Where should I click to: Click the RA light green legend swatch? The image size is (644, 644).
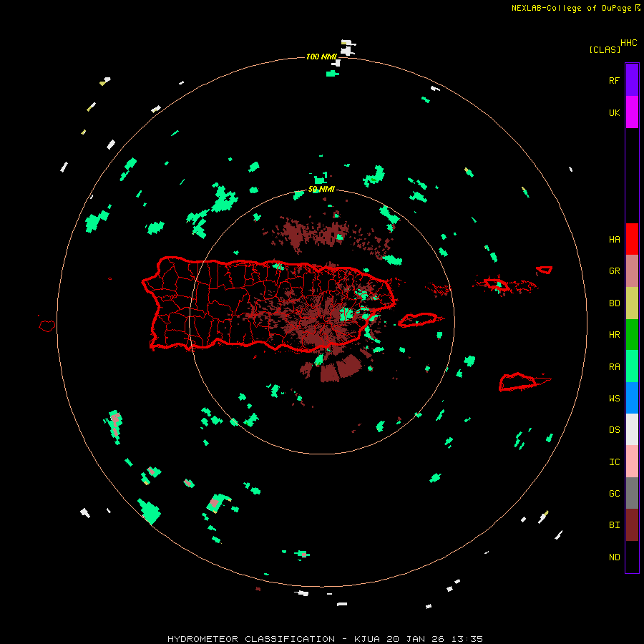(632, 366)
